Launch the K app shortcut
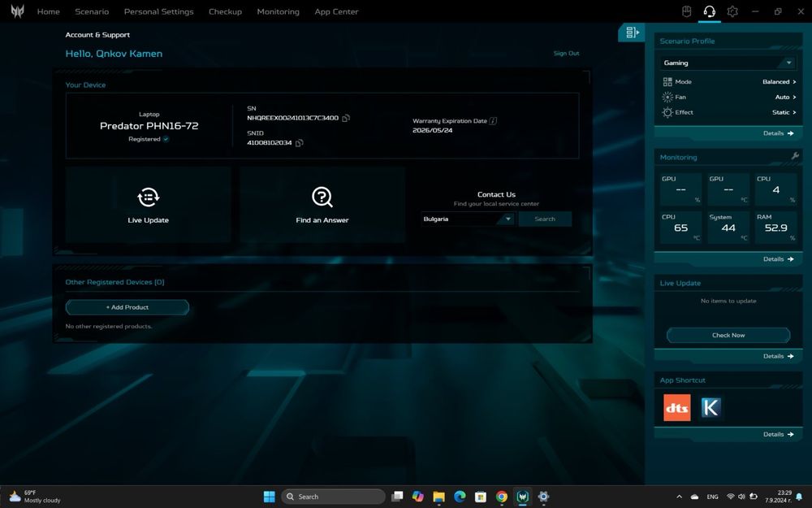Image resolution: width=812 pixels, height=508 pixels. point(710,407)
